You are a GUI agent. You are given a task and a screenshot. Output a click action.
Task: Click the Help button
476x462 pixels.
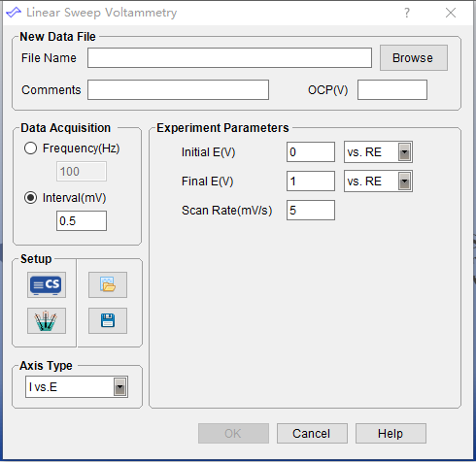391,434
